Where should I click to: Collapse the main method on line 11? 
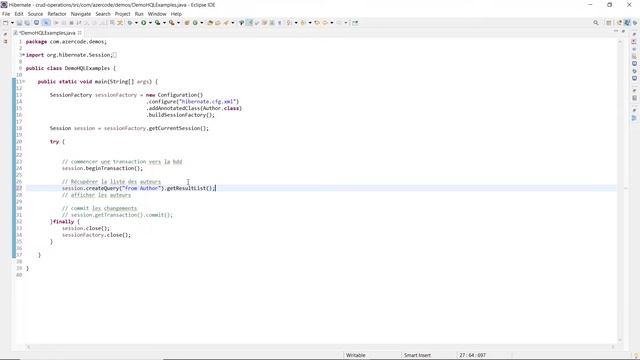pos(23,81)
